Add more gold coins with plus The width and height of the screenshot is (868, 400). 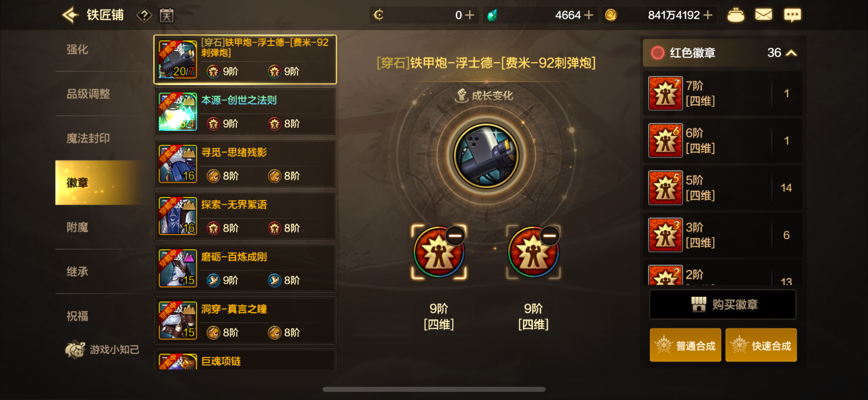708,15
